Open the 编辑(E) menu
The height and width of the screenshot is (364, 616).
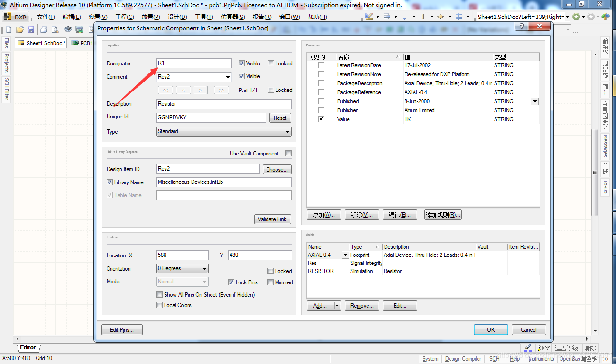[72, 17]
